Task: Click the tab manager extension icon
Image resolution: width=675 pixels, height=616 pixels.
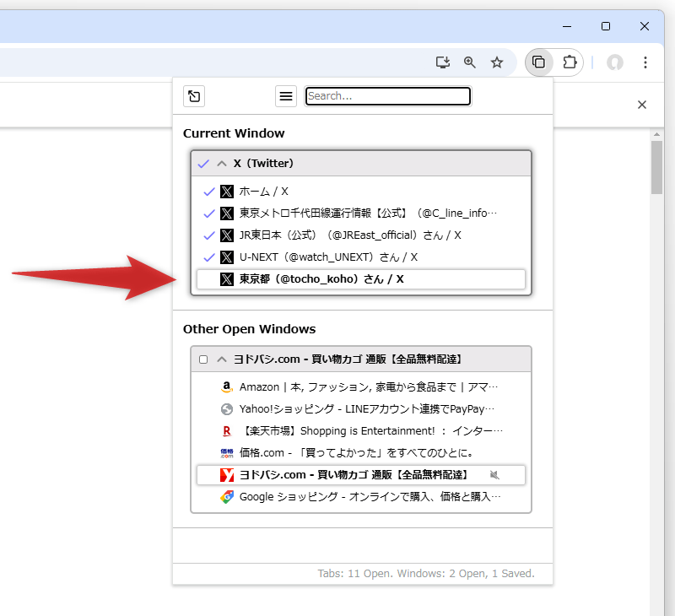Action: click(538, 62)
